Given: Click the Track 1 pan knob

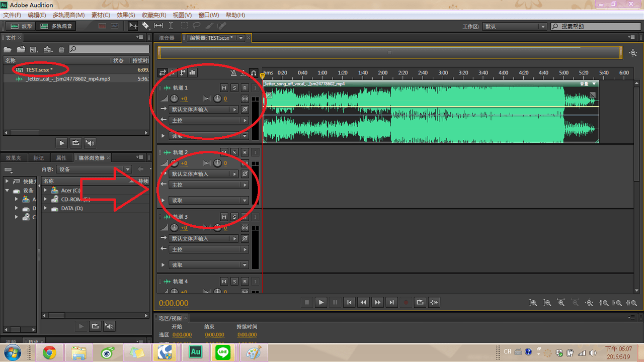Looking at the screenshot, I should [217, 99].
